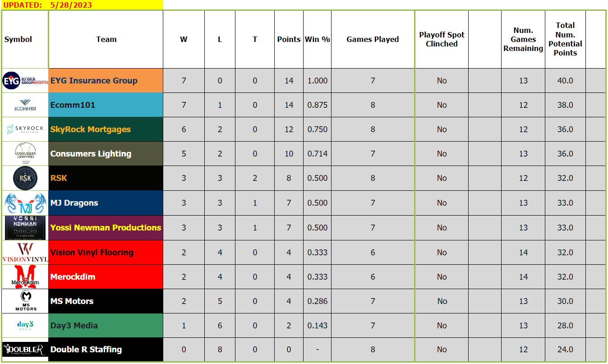Click the Ecomm101 logo image

[x=25, y=105]
